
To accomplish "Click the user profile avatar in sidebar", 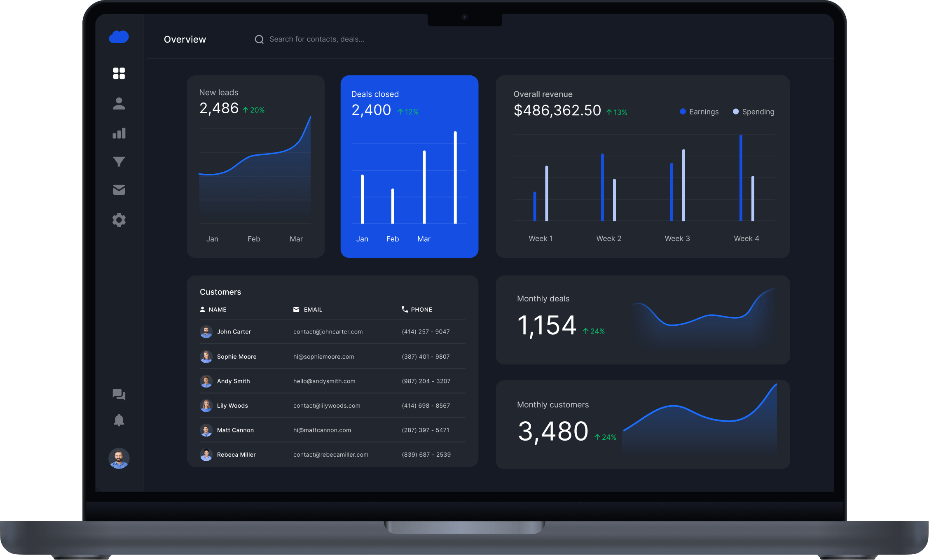I will pyautogui.click(x=119, y=458).
